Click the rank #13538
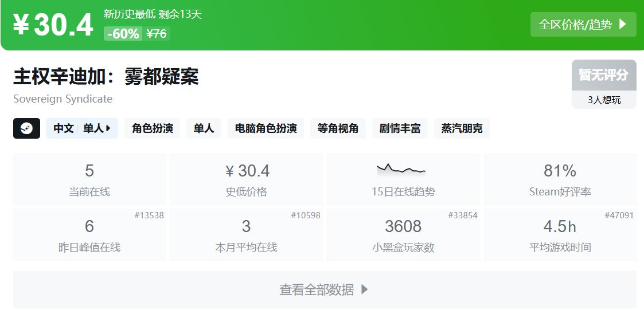 pyautogui.click(x=149, y=215)
